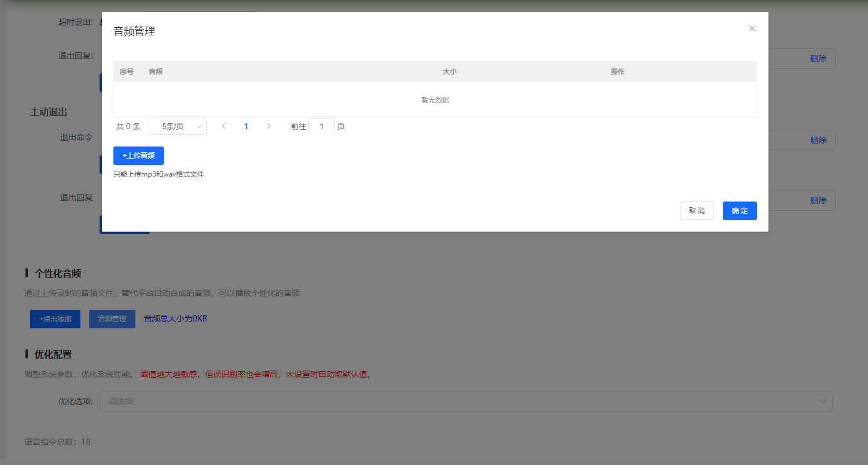The image size is (868, 465).
Task: Click the 前往 page number input field
Action: 322,126
